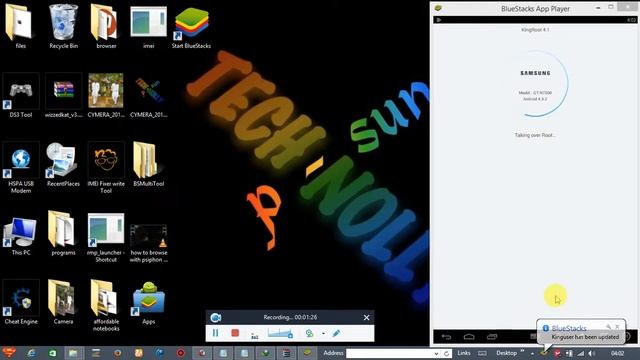Click the Address bar refresh button

pyautogui.click(x=447, y=353)
